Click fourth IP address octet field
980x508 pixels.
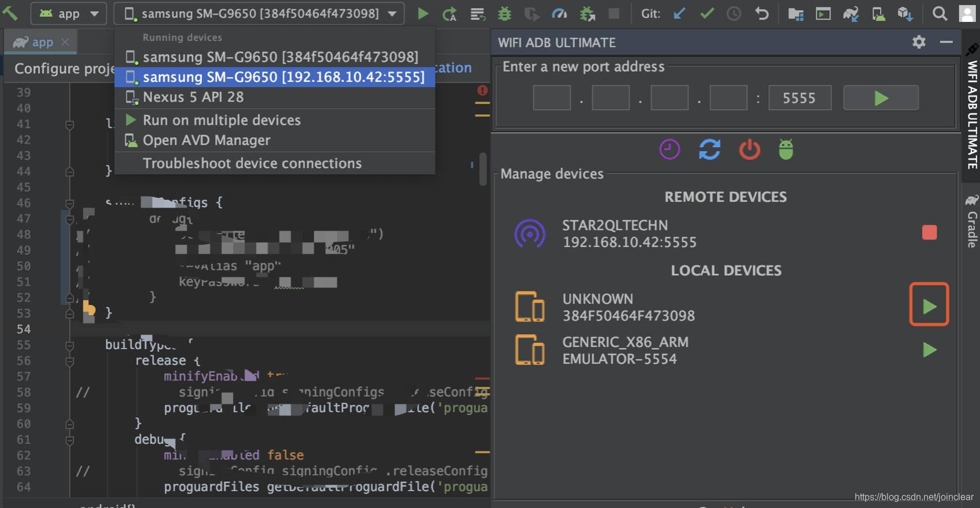pyautogui.click(x=728, y=98)
